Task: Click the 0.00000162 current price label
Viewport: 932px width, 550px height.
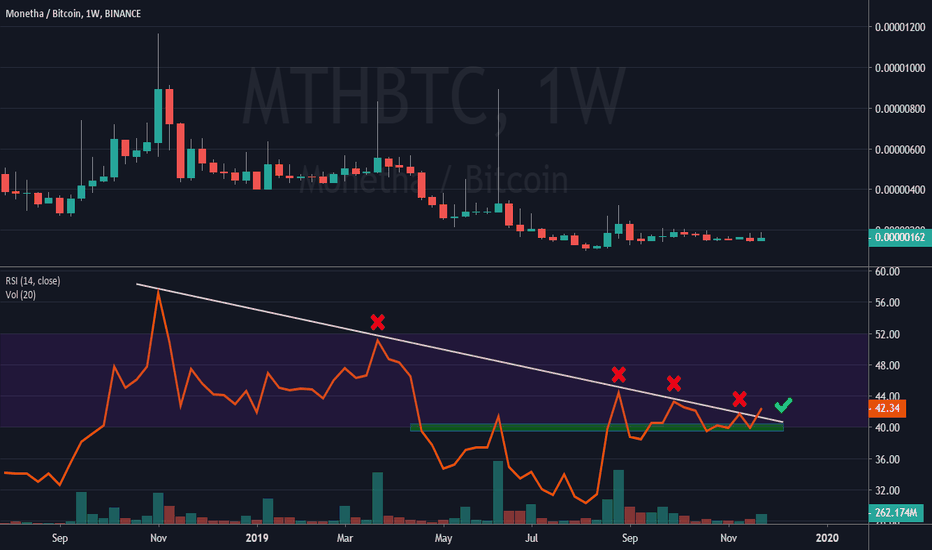Action: point(900,237)
